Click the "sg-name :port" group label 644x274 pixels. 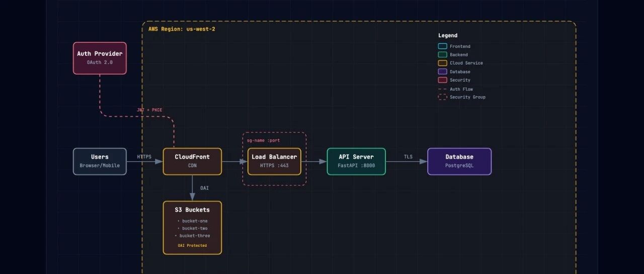pyautogui.click(x=263, y=140)
